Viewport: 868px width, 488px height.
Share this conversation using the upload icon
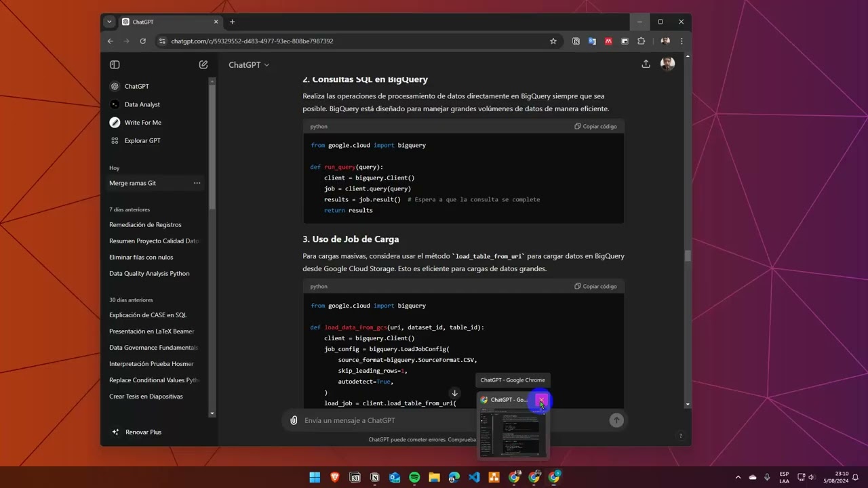(x=646, y=64)
